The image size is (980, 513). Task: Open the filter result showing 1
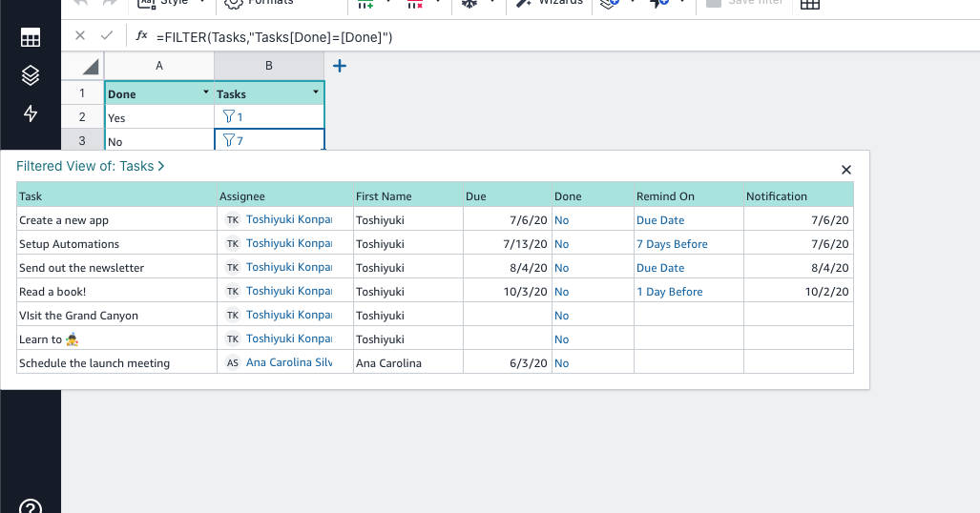(x=233, y=117)
